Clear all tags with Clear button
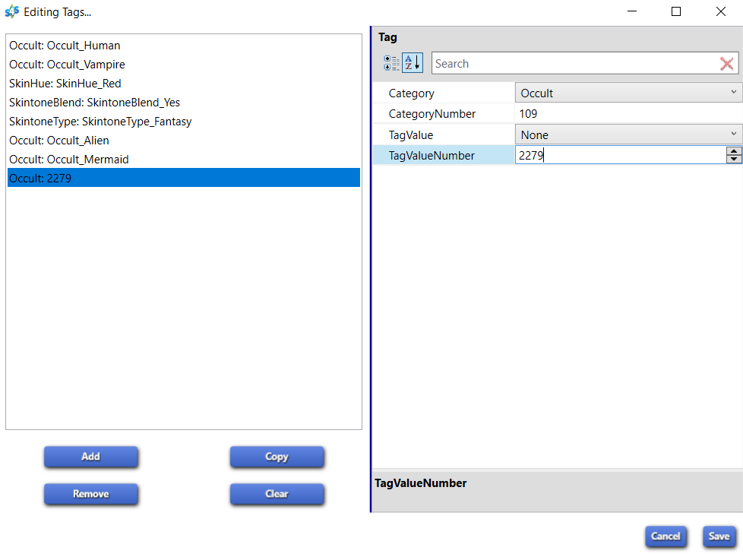The image size is (743, 560). pos(277,494)
